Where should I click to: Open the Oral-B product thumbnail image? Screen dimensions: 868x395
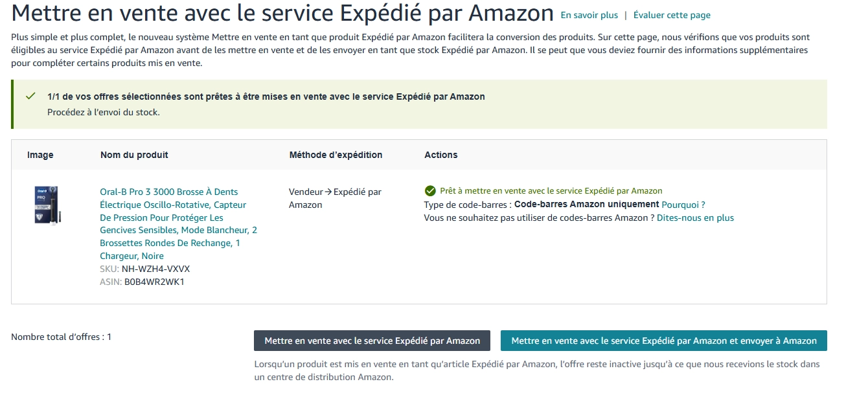tap(47, 205)
